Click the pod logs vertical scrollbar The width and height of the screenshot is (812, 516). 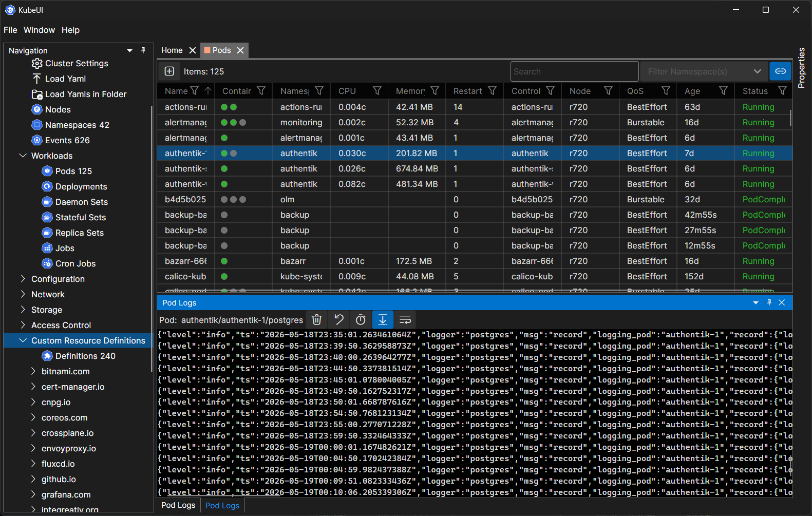pyautogui.click(x=790, y=465)
